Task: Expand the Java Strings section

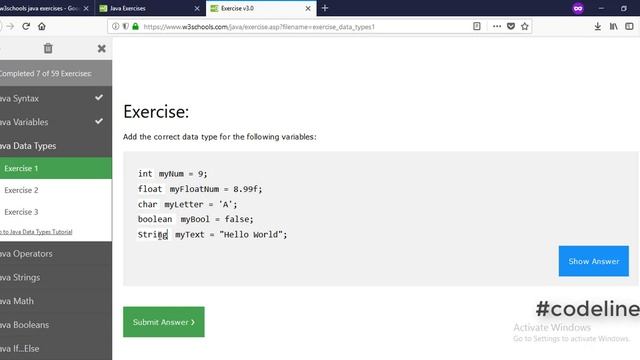Action: [x=56, y=277]
